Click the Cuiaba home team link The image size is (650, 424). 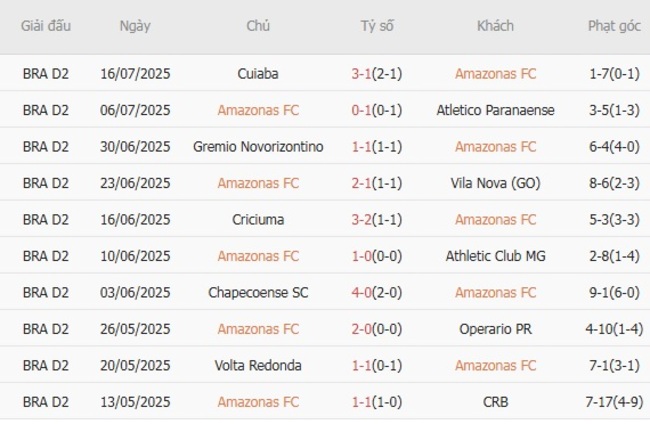(258, 73)
